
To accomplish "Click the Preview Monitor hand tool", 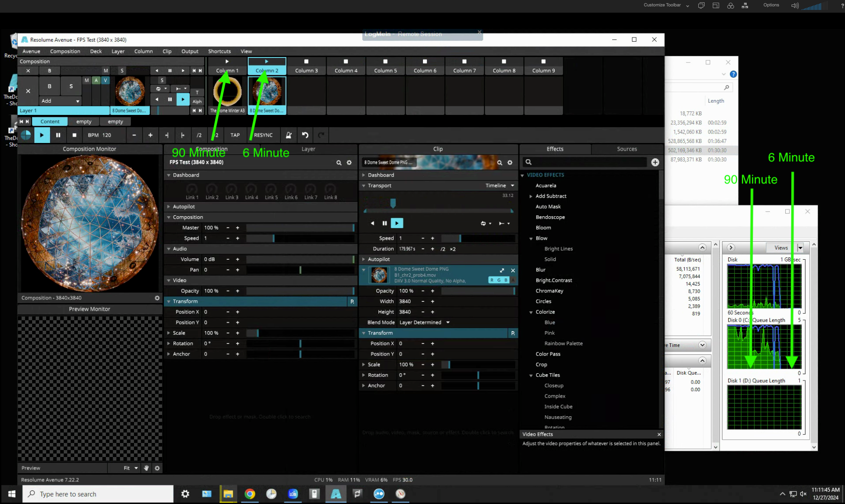I will (146, 468).
